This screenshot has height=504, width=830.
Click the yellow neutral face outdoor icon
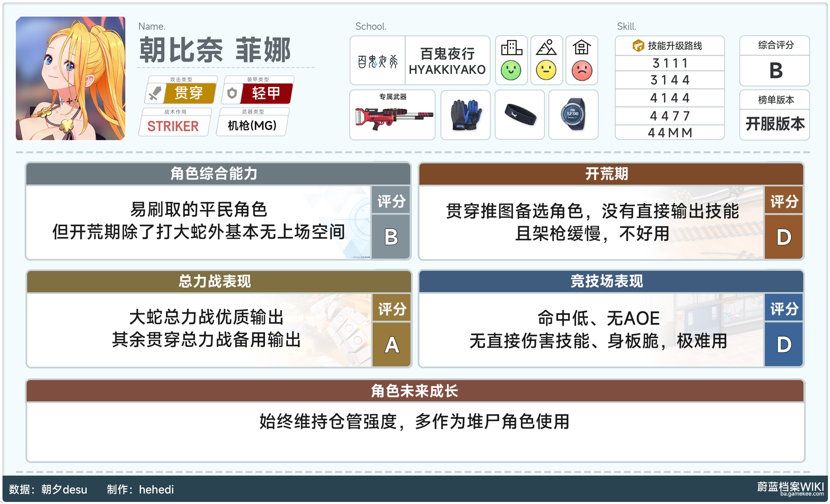[546, 70]
